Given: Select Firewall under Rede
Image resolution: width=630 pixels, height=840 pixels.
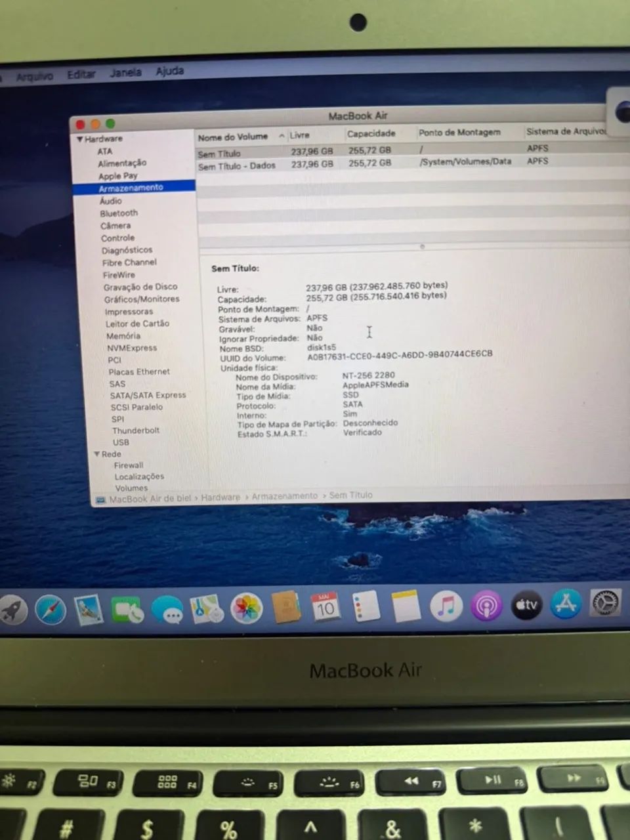Looking at the screenshot, I should (129, 465).
